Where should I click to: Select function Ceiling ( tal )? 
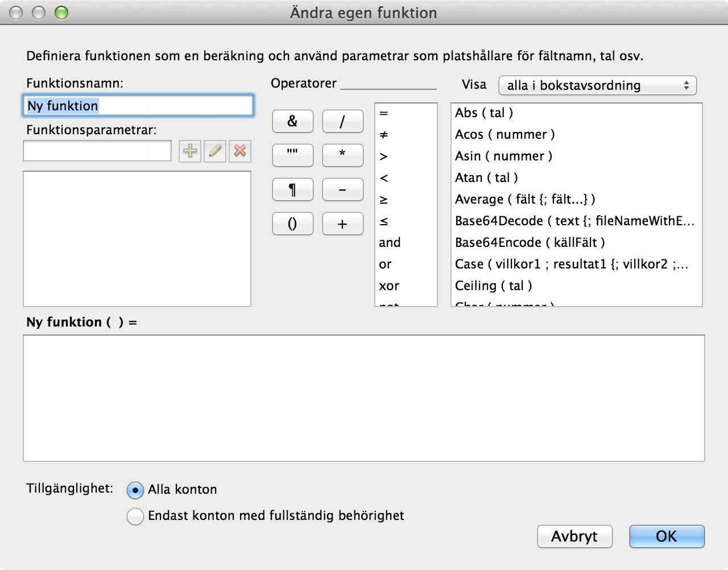tap(576, 286)
